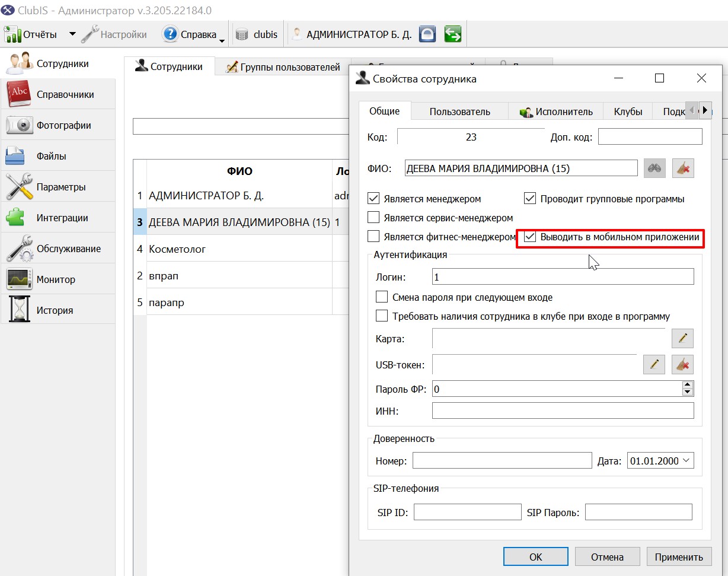Click the Код field containing 23
Viewport: 728px width, 576px height.
pyautogui.click(x=471, y=137)
